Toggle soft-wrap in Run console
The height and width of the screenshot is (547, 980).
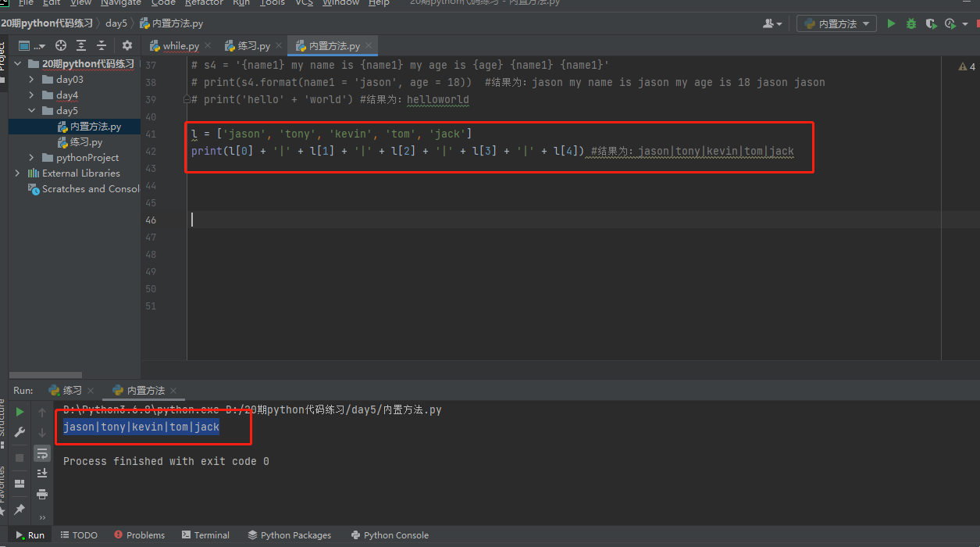[x=42, y=453]
